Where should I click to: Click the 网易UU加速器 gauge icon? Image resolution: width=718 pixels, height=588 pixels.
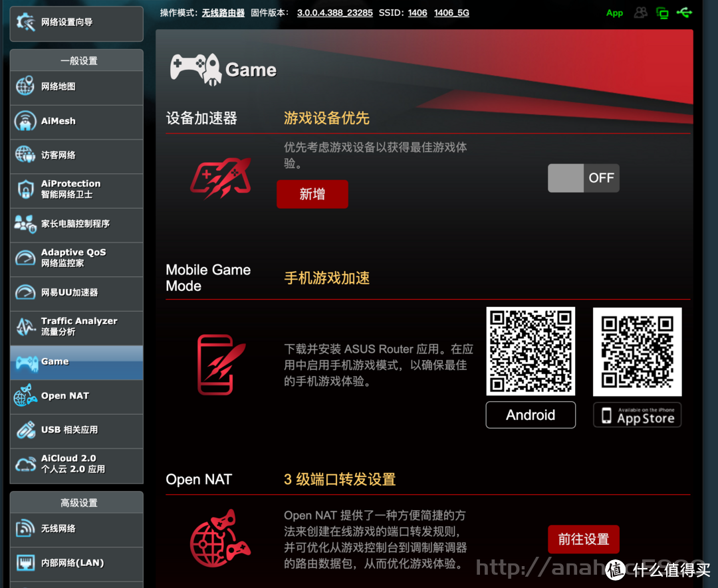(25, 292)
